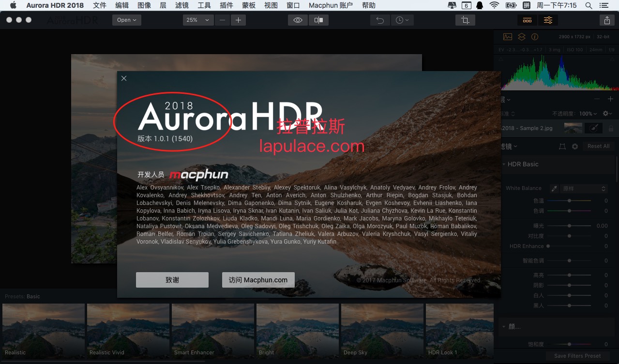The image size is (619, 364).
Task: Open the Open dropdown button in toolbar
Action: 127,20
